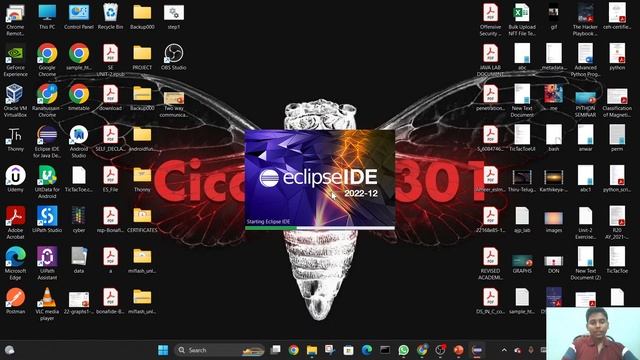Launch GeForce Experience from desktop

(15, 60)
